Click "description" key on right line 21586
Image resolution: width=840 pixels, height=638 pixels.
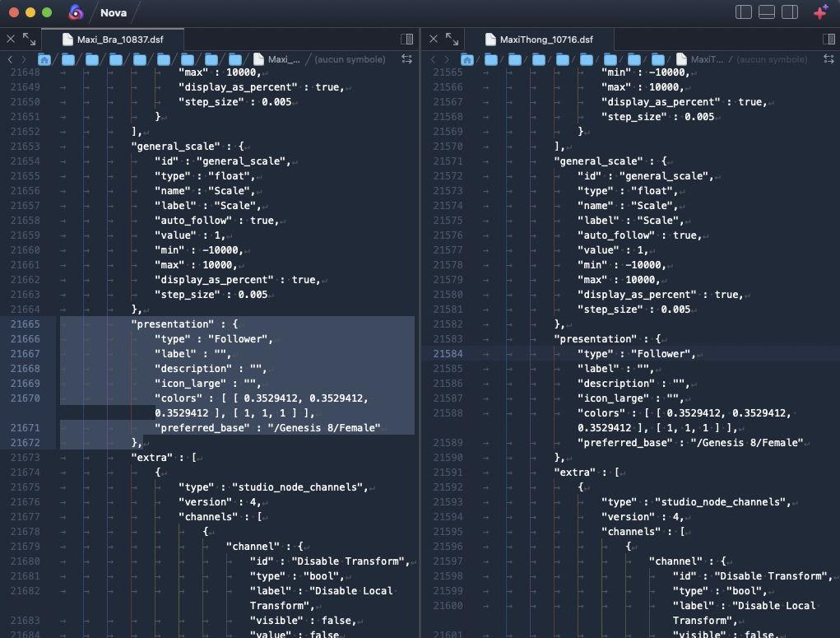point(616,384)
